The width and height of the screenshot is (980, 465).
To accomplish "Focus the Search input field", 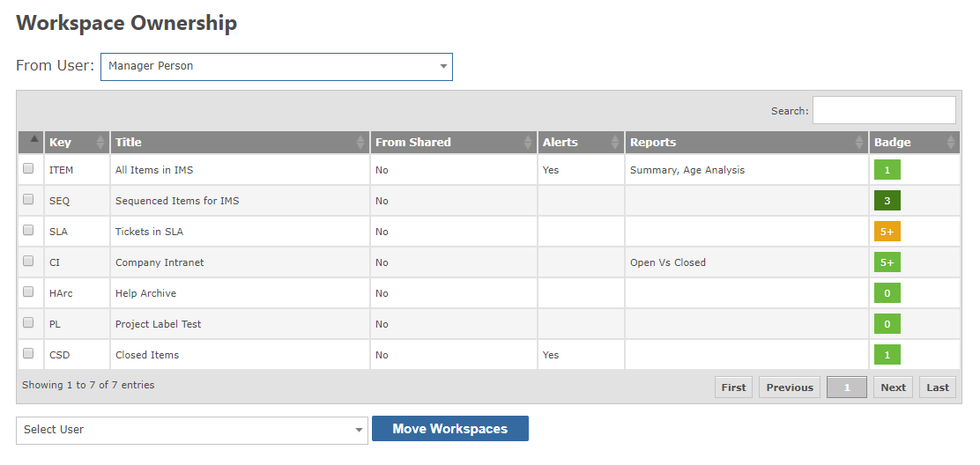I will (x=884, y=110).
